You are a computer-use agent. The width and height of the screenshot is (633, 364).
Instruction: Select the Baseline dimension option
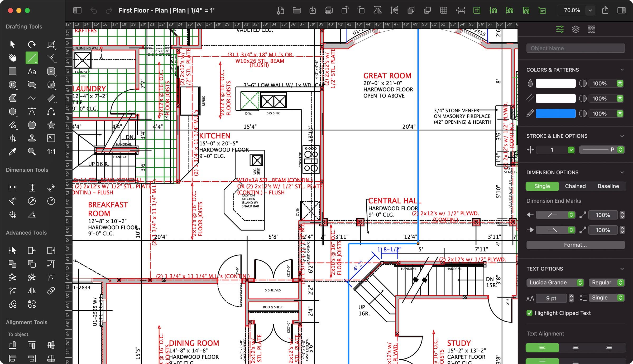[608, 186]
